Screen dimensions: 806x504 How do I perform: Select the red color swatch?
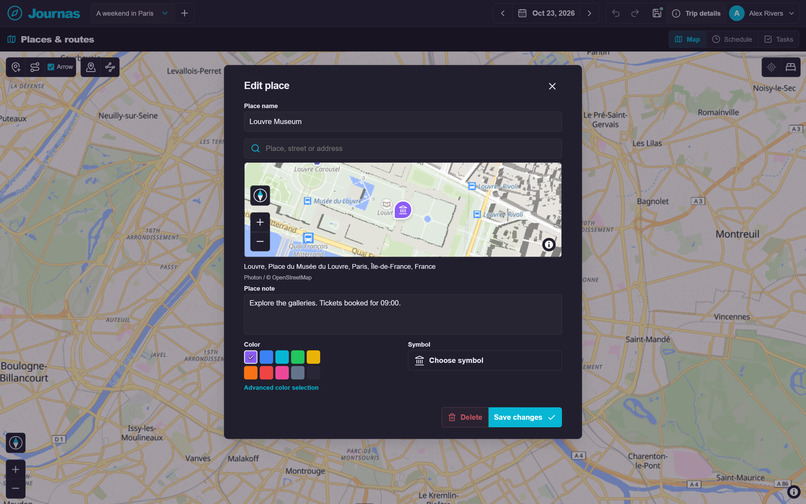(x=266, y=372)
